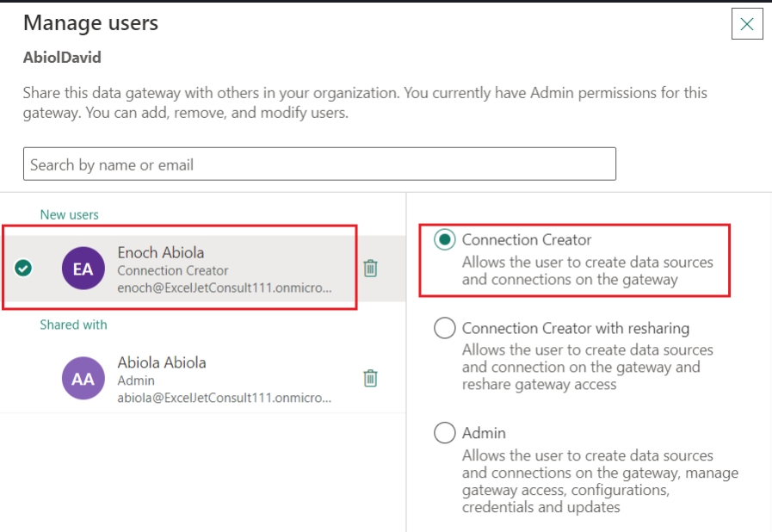Click the AA avatar circle
The height and width of the screenshot is (532, 772).
pos(83,379)
